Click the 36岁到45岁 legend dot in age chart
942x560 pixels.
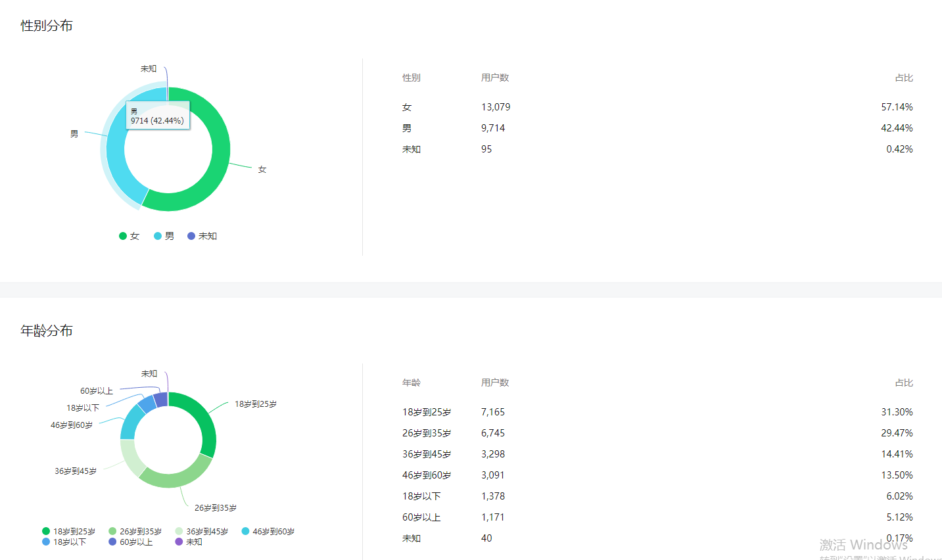(x=179, y=531)
